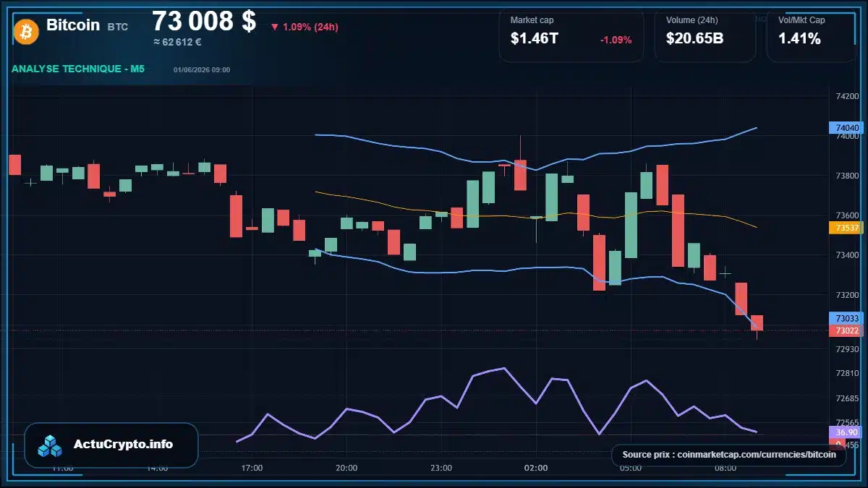Image resolution: width=868 pixels, height=488 pixels.
Task: Click the Volume (24h) card title
Action: [x=691, y=20]
